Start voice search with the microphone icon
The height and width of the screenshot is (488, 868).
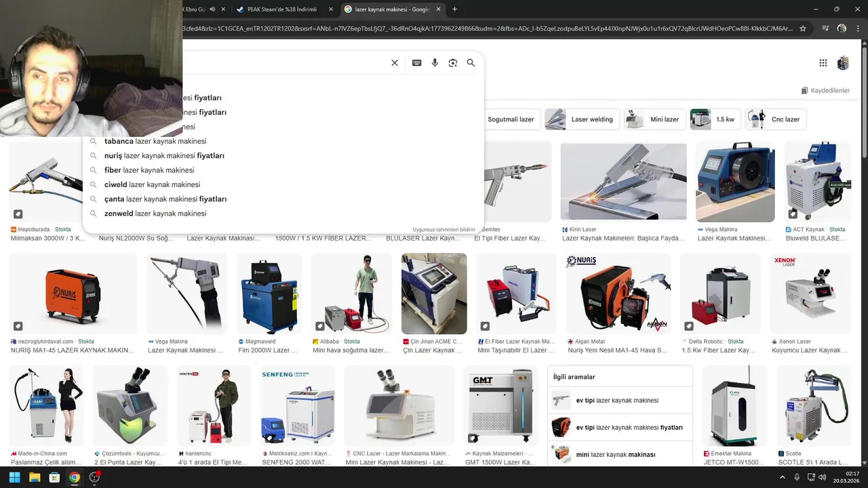pyautogui.click(x=435, y=63)
